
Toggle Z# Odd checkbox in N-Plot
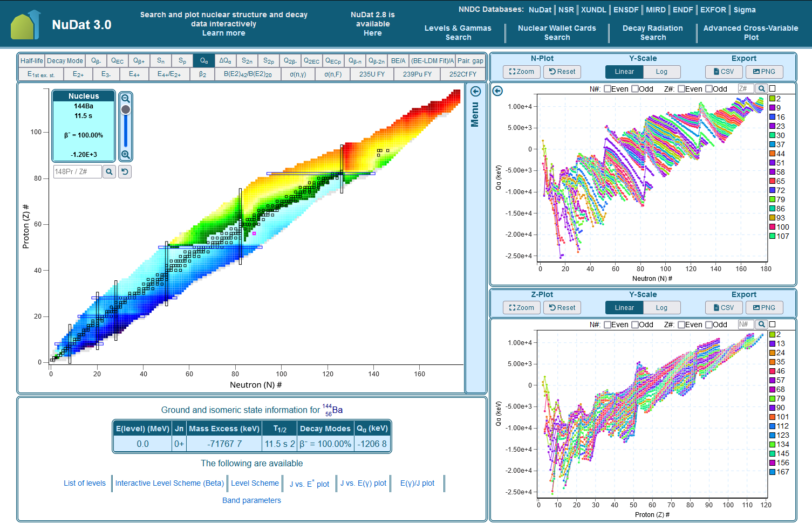[x=709, y=89]
